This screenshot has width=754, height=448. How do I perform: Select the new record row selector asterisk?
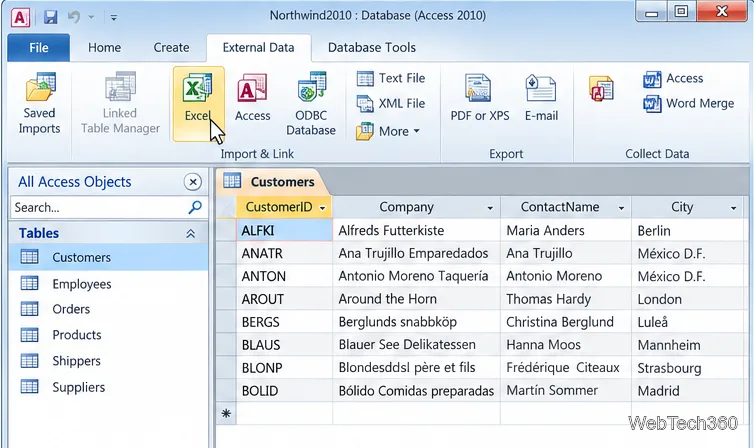pyautogui.click(x=226, y=413)
